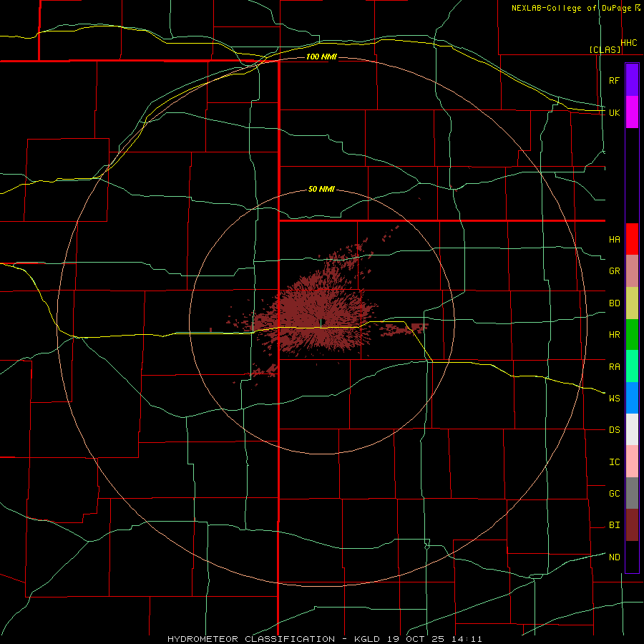Select the GR pink legend color block
644x644 pixels.
[x=632, y=271]
